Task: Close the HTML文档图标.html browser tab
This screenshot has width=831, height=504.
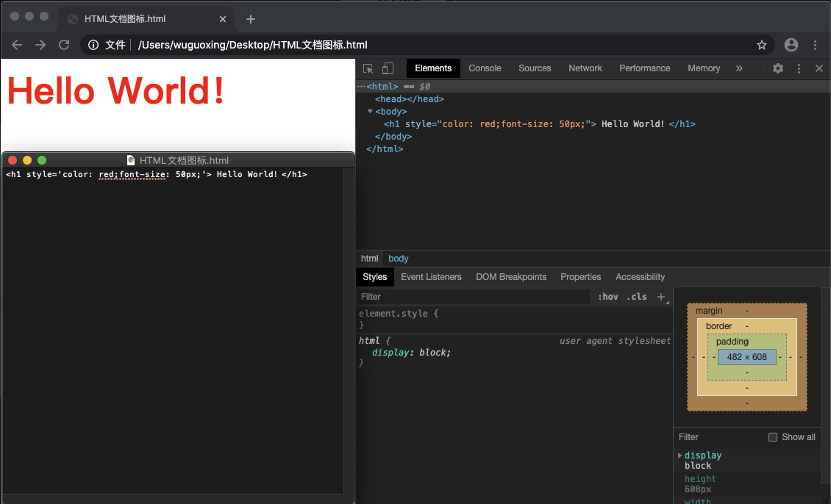Action: click(223, 19)
